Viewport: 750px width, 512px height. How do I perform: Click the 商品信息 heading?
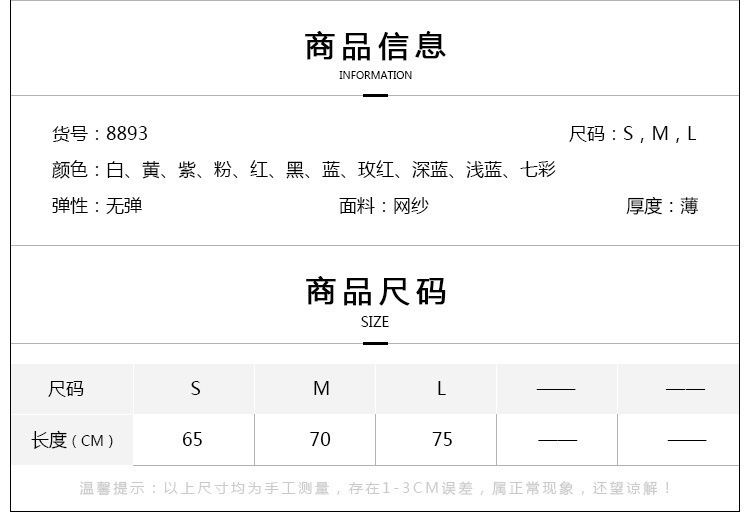375,46
